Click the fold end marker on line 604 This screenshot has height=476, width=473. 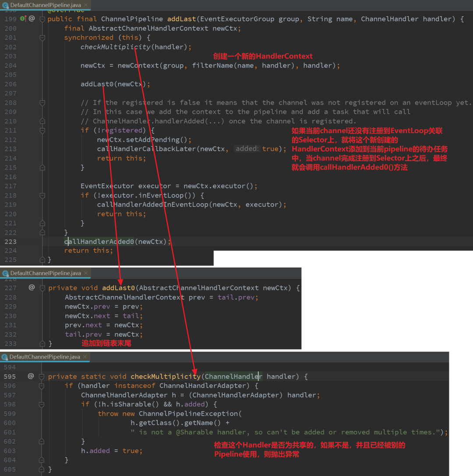click(42, 460)
